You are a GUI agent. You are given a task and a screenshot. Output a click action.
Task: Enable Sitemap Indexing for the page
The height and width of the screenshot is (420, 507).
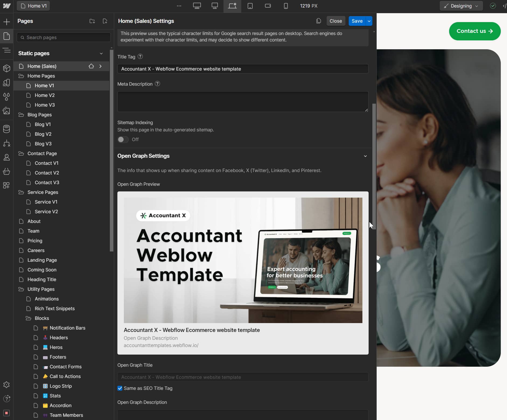coord(123,139)
